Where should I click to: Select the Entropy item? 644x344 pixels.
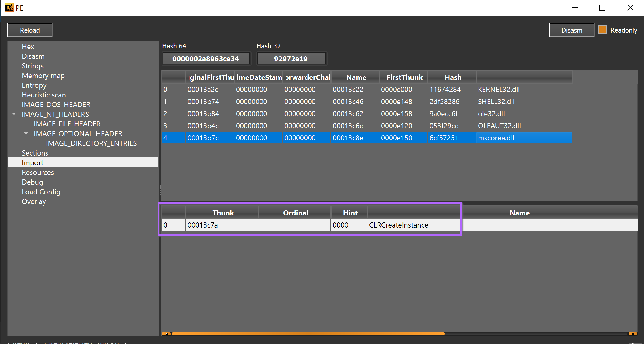tap(34, 85)
